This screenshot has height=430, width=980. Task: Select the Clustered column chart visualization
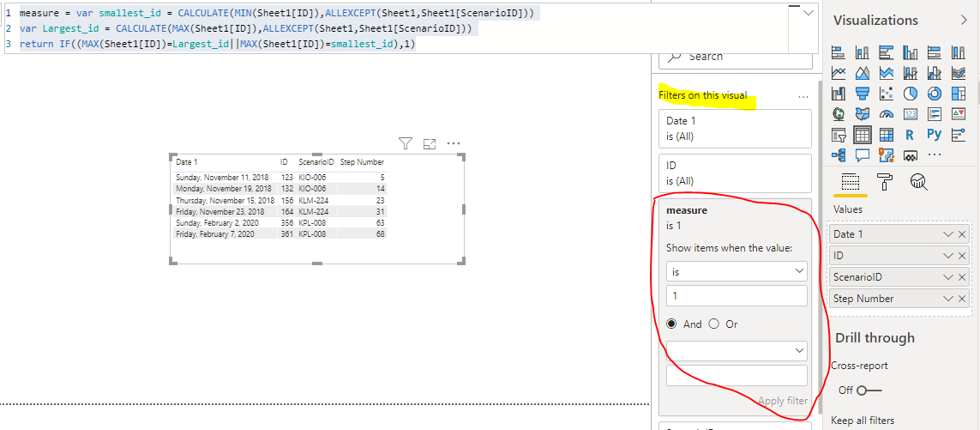(x=911, y=52)
